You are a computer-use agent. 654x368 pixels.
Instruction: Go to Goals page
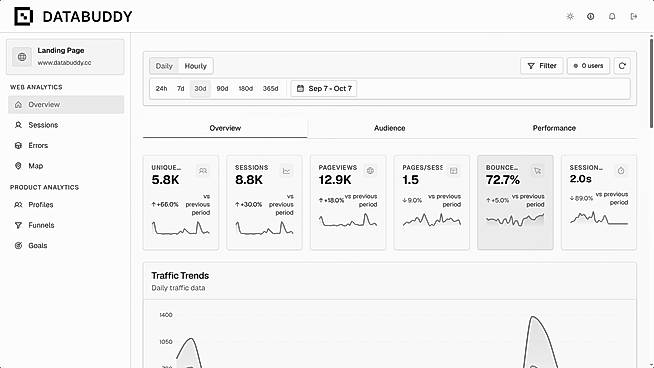point(66,246)
